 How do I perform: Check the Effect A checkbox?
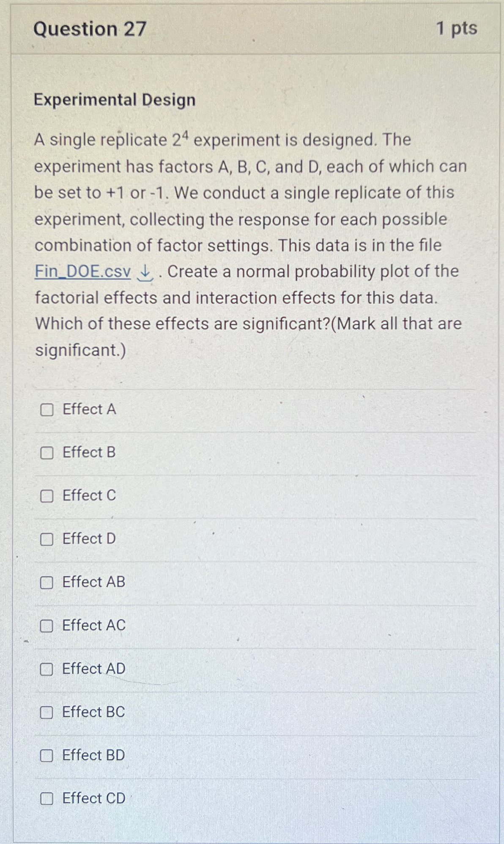47,409
